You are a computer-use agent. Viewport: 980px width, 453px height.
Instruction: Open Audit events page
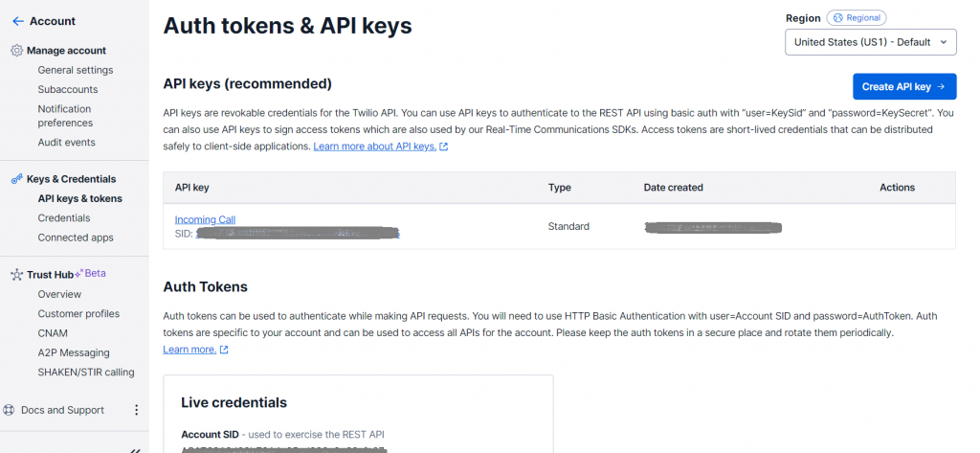click(66, 142)
